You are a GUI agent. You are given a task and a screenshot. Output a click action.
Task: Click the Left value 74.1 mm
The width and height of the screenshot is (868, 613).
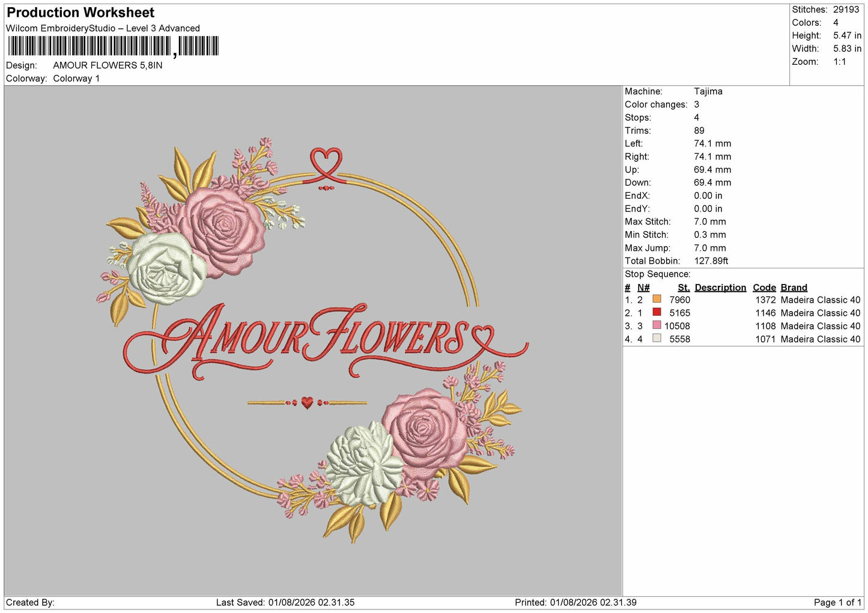712,143
